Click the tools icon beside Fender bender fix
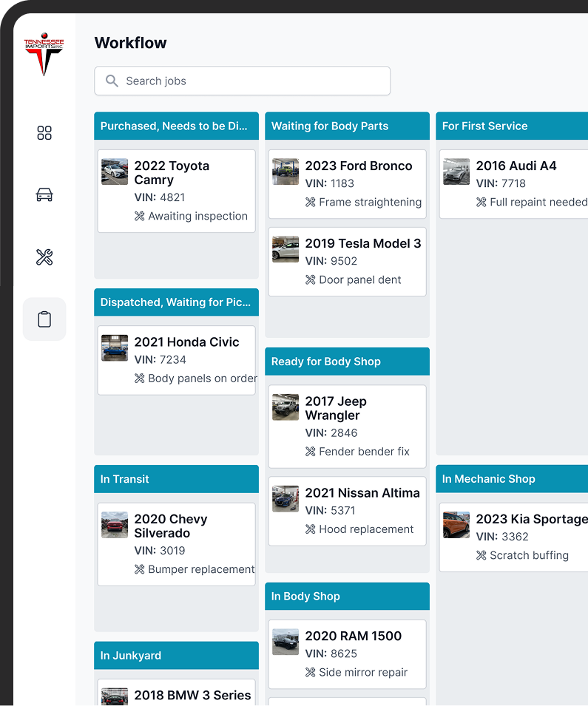588x706 pixels. pyautogui.click(x=311, y=452)
